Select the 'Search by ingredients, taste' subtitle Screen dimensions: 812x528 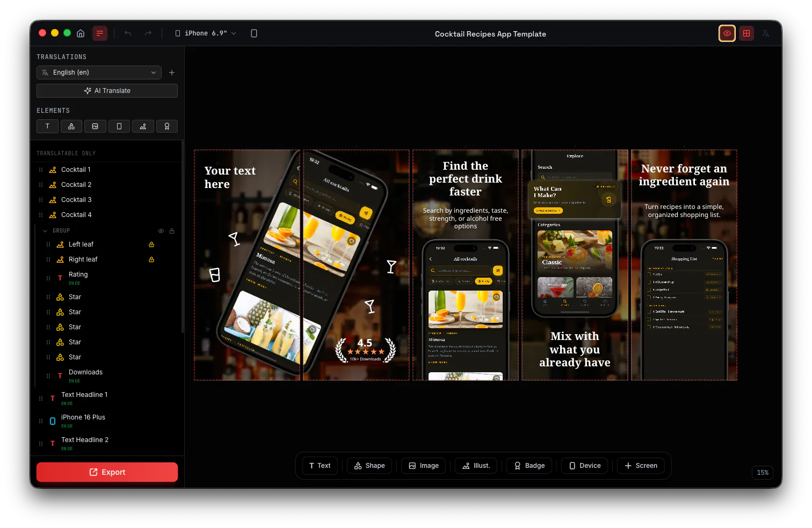pyautogui.click(x=466, y=219)
